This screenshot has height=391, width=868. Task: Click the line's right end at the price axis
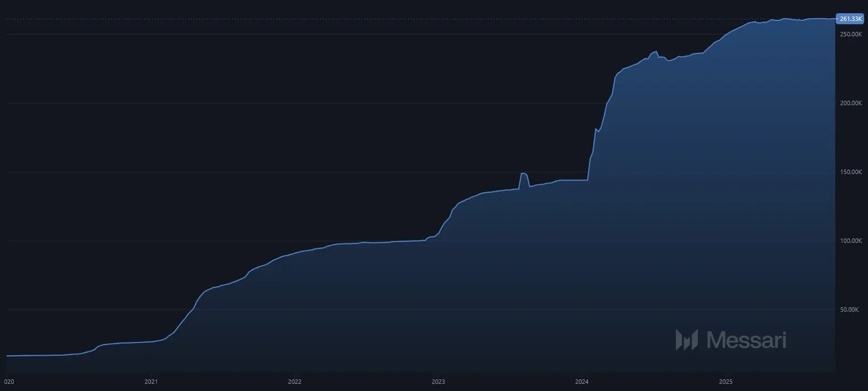(x=834, y=19)
